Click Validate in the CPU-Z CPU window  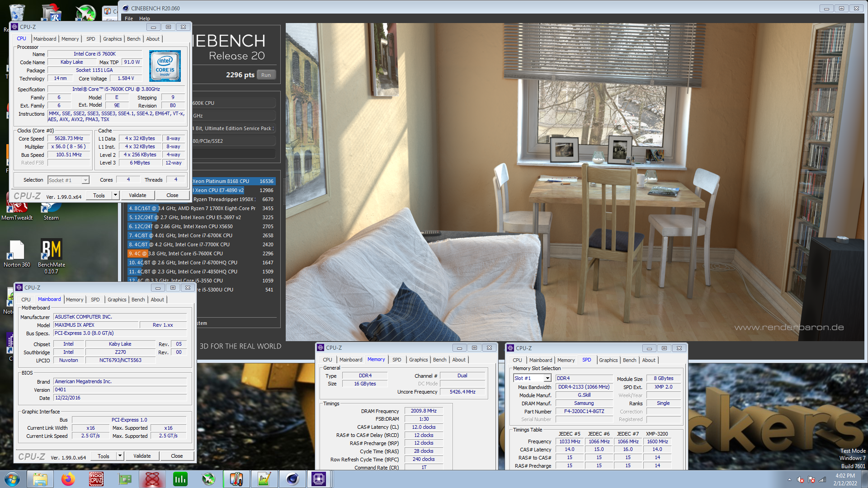click(x=137, y=195)
